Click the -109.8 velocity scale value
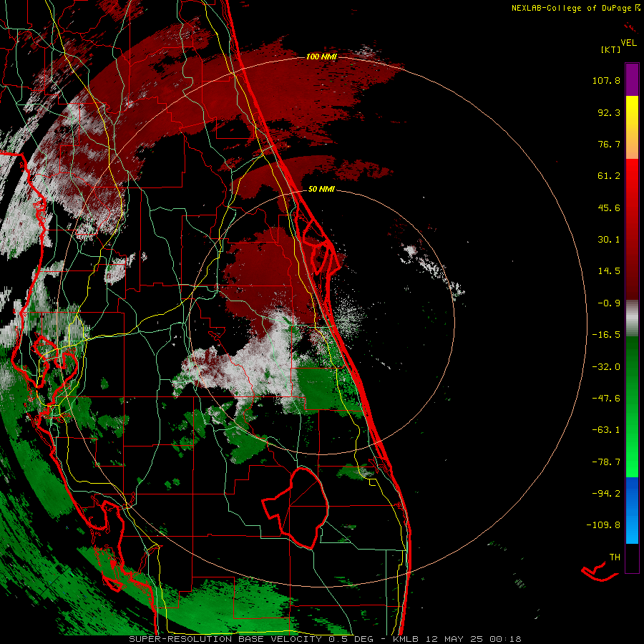 pos(604,525)
